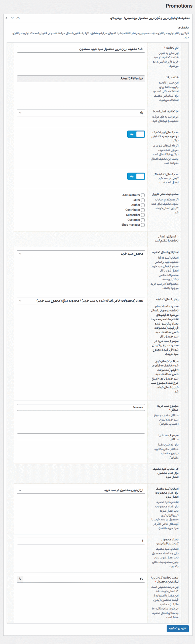Open the 'آیا تخفیف فعال است؟' dropdown
The width and height of the screenshot is (195, 644).
pos(81,113)
